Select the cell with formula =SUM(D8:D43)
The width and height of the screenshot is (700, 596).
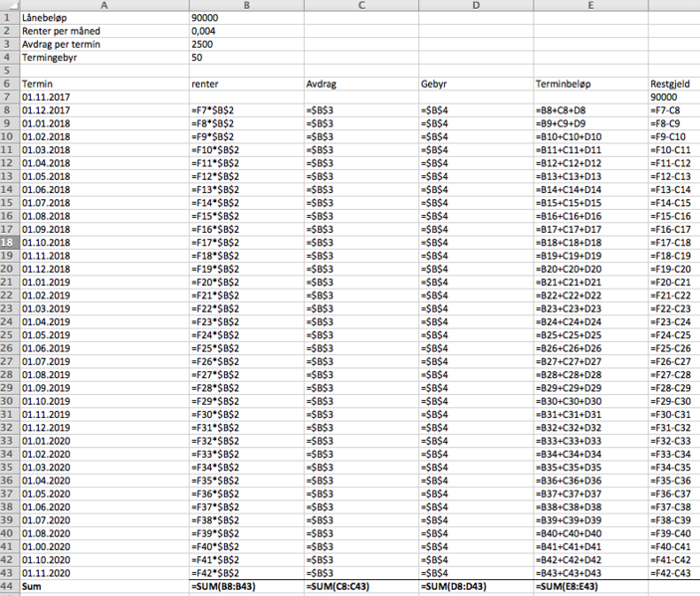(x=476, y=589)
